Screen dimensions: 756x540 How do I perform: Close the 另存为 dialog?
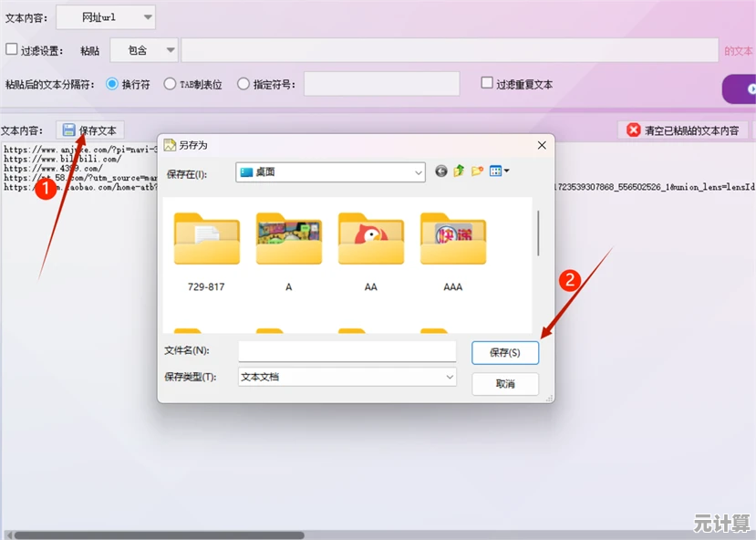tap(542, 145)
